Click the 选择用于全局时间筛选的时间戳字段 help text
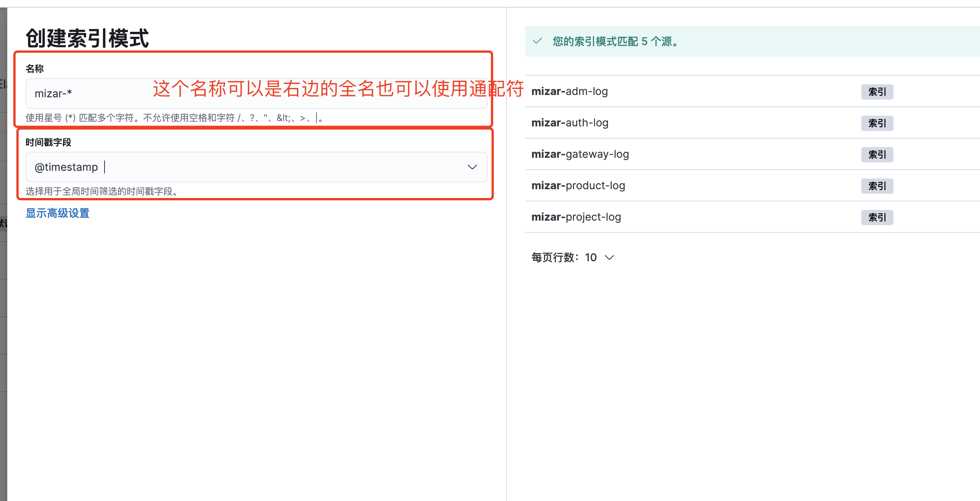The image size is (980, 501). click(x=103, y=191)
